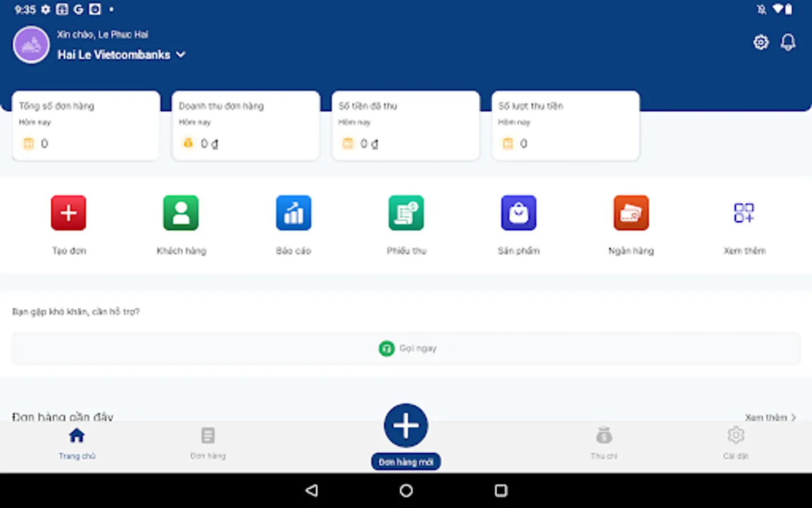Open the Phiếu thu receipts feature

point(406,223)
